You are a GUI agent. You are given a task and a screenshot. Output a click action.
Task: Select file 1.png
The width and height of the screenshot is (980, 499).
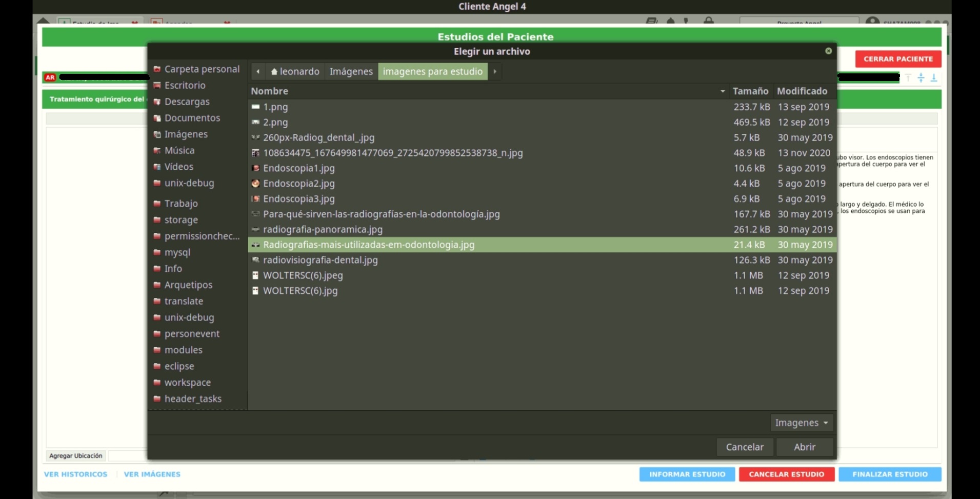[x=542, y=107]
